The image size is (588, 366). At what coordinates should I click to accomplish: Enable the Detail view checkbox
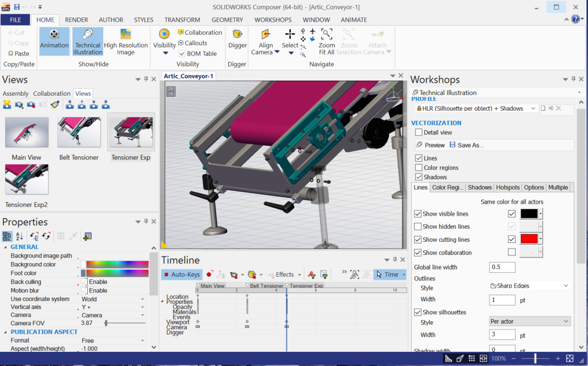click(x=419, y=132)
